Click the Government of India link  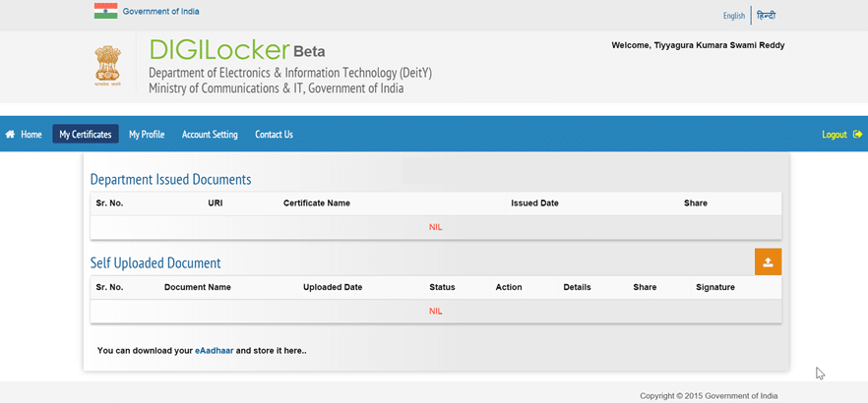[x=161, y=11]
